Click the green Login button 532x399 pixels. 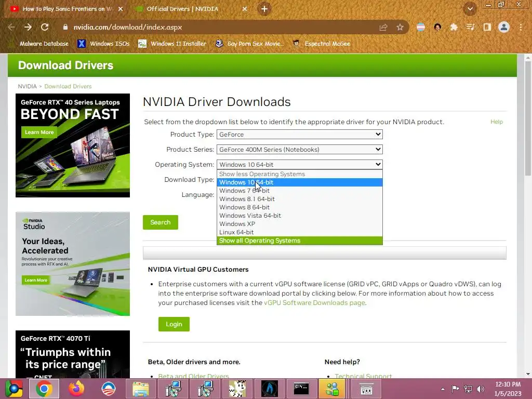(x=174, y=324)
